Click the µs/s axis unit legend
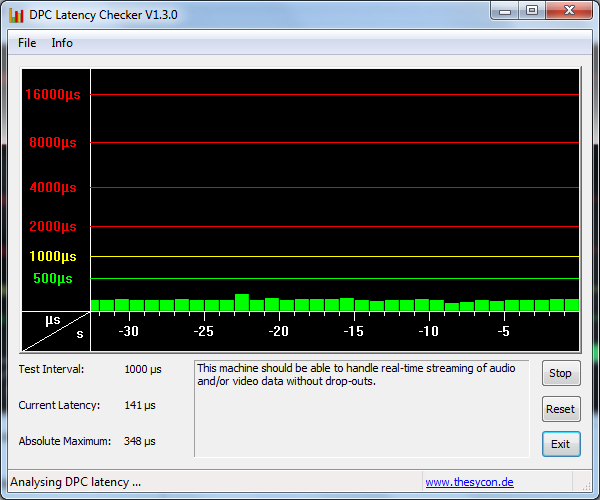The image size is (600, 500). [56, 331]
